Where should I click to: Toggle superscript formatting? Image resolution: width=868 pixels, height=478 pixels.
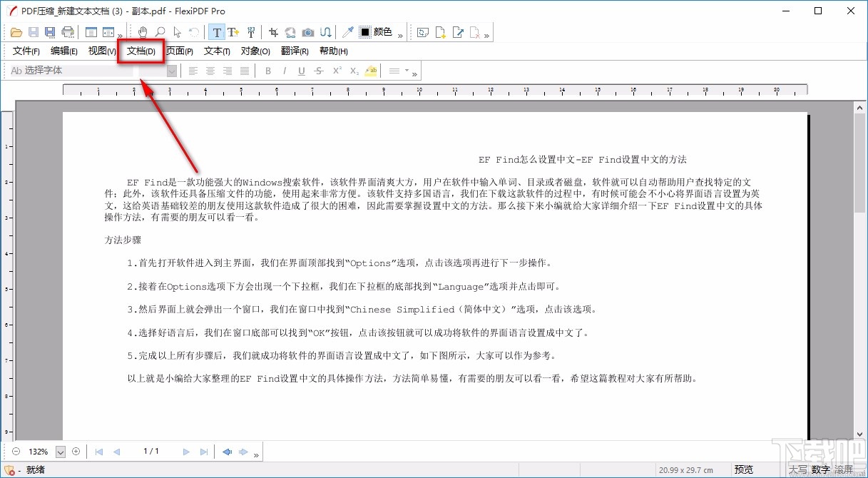(337, 71)
